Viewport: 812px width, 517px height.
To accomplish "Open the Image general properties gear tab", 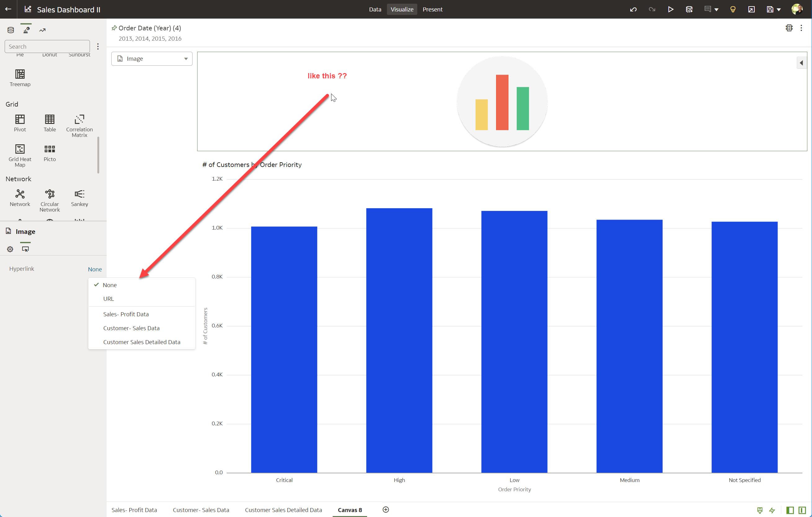I will pos(10,249).
